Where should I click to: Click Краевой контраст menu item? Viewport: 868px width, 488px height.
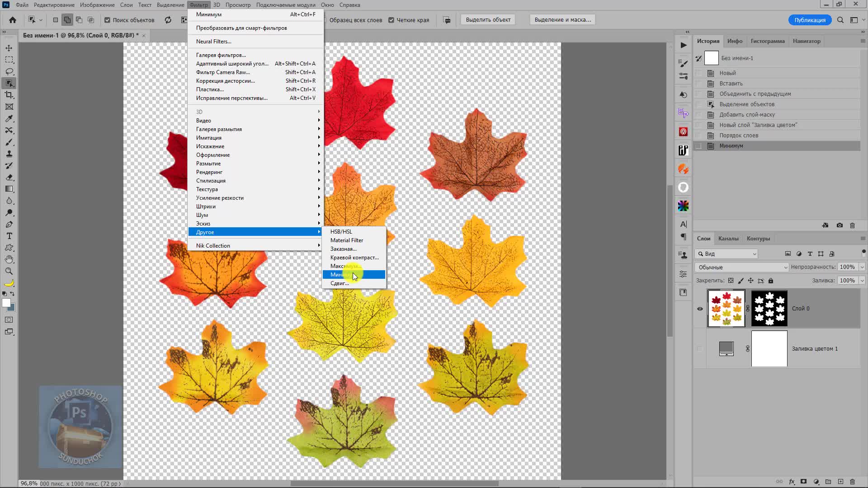[x=354, y=258]
